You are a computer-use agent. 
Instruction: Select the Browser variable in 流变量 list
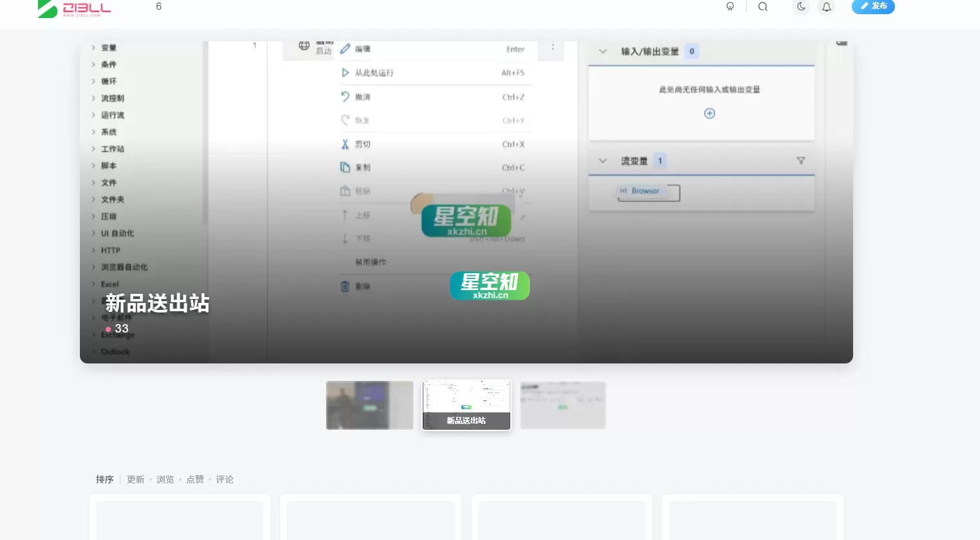click(x=645, y=191)
